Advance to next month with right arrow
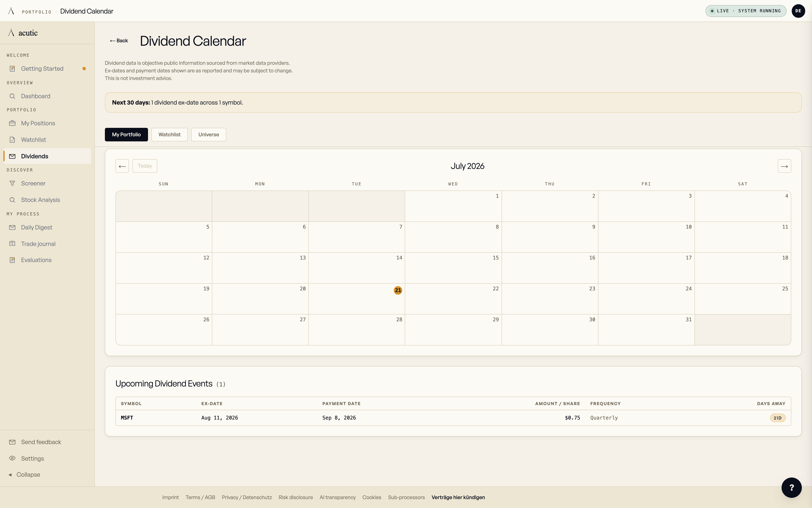The image size is (812, 508). pos(784,166)
